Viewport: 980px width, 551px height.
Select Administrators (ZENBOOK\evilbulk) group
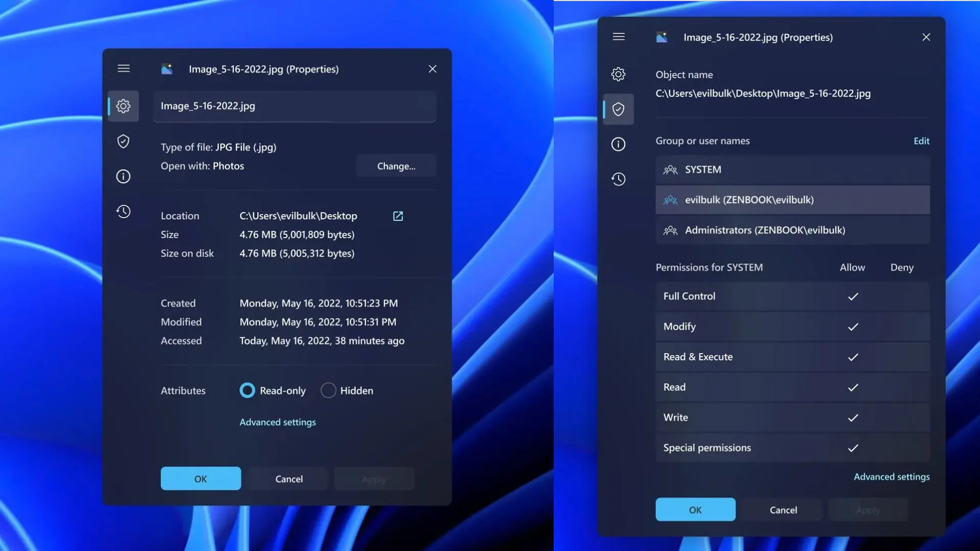click(x=792, y=230)
